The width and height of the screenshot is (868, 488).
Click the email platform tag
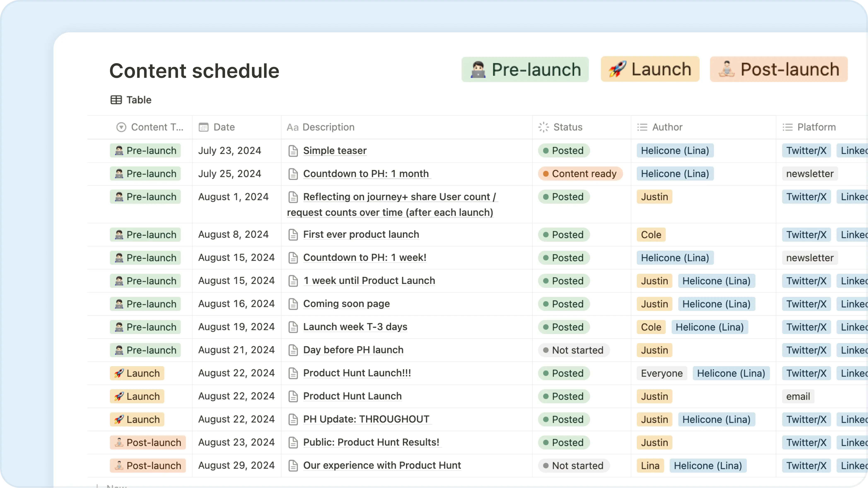[x=798, y=396]
